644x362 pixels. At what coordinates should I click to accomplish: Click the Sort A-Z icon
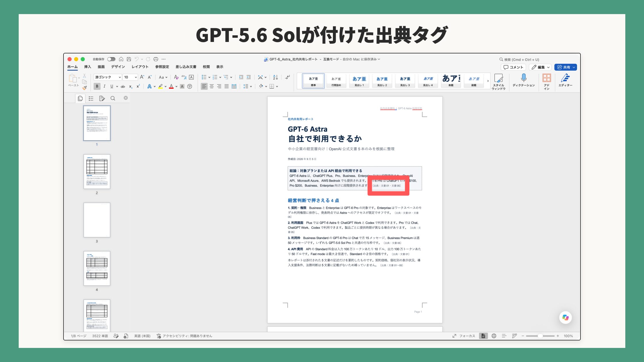tap(275, 77)
